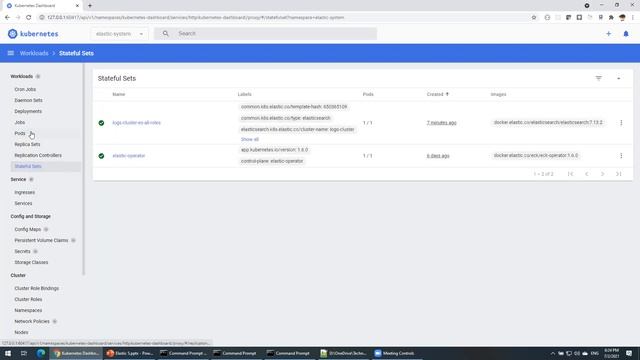Select Stateful Sets in sidebar
Viewport: 640px width, 360px height.
click(28, 167)
